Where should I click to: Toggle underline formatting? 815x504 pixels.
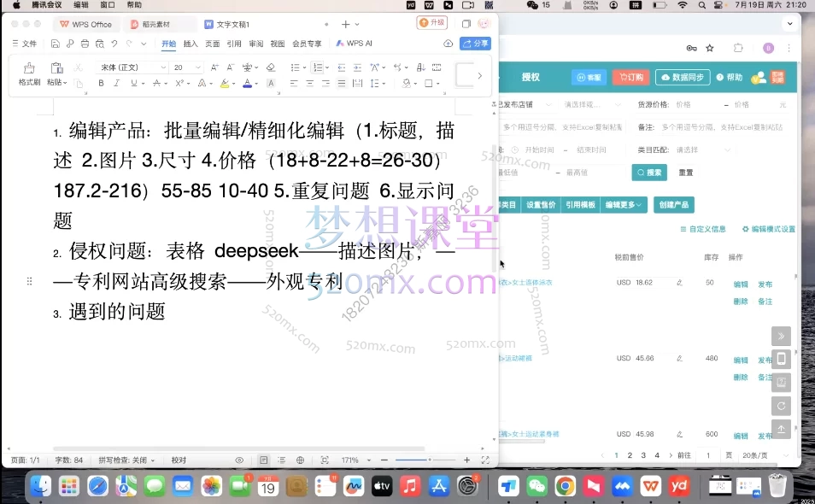coord(134,83)
